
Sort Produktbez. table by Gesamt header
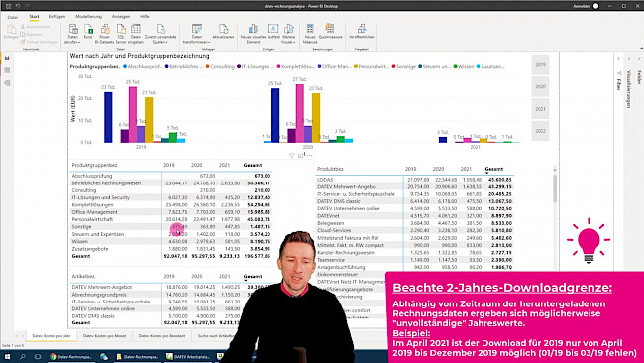pyautogui.click(x=493, y=169)
